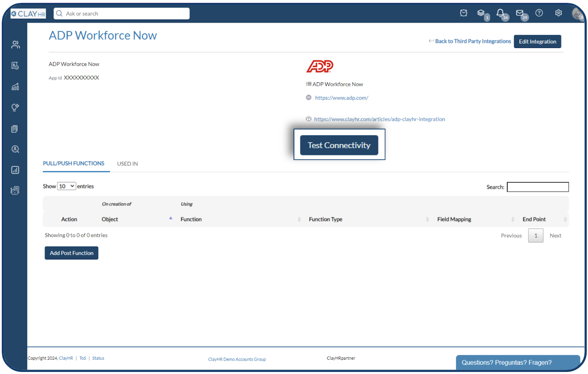Open the user profile avatar
The width and height of the screenshot is (588, 374).
578,14
